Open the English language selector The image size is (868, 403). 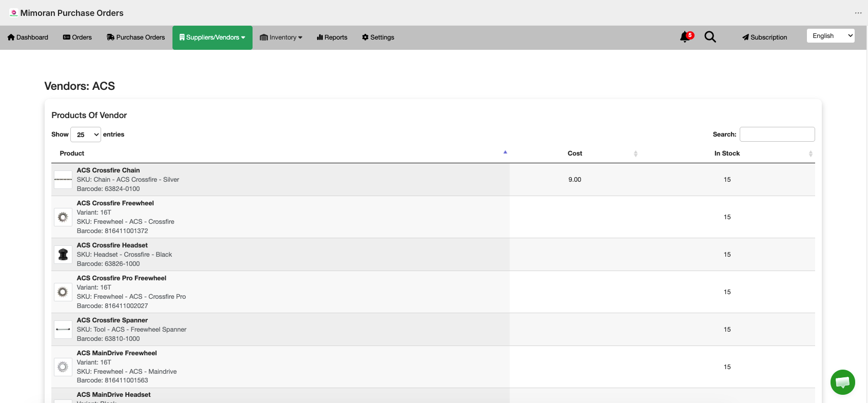click(x=831, y=36)
